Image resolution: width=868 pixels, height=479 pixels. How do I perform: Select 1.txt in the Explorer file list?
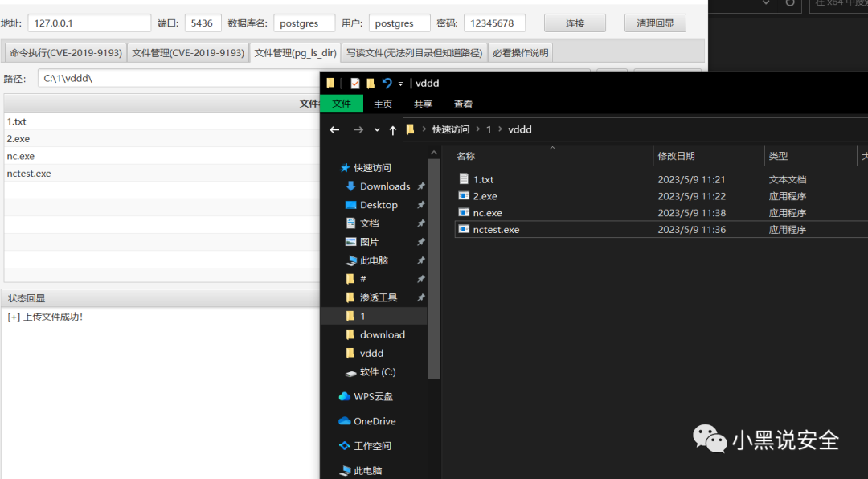click(483, 179)
